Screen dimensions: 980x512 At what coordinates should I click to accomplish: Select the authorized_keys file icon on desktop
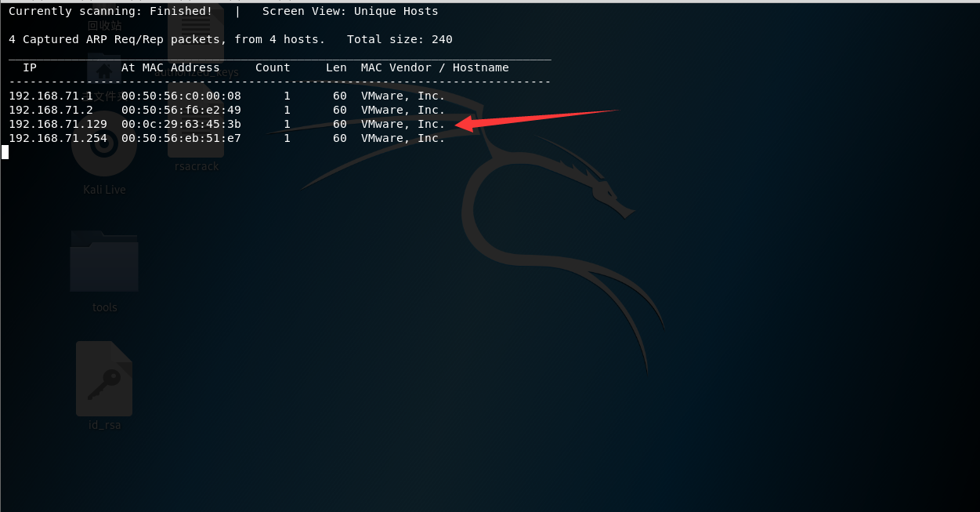point(196,34)
